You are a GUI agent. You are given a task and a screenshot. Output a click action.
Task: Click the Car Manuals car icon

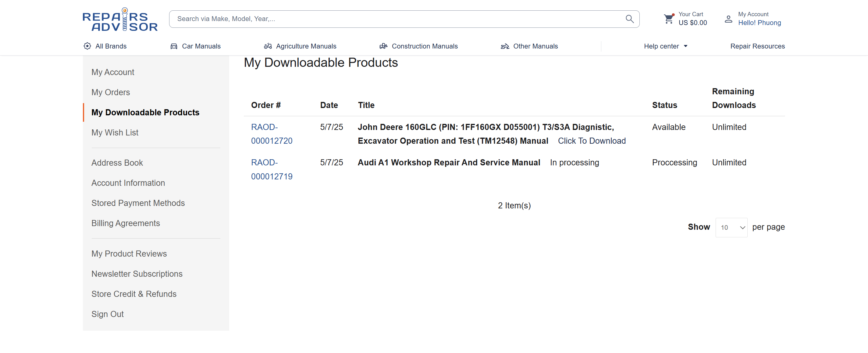click(x=174, y=46)
